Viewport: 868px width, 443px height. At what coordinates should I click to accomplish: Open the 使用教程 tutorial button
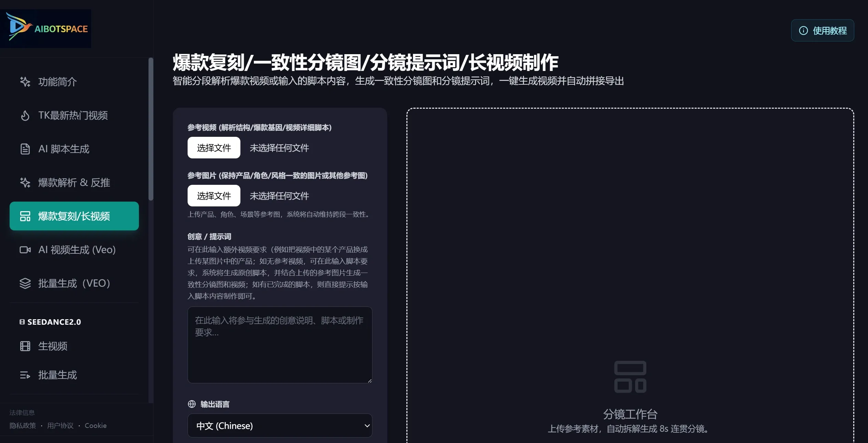coord(822,30)
